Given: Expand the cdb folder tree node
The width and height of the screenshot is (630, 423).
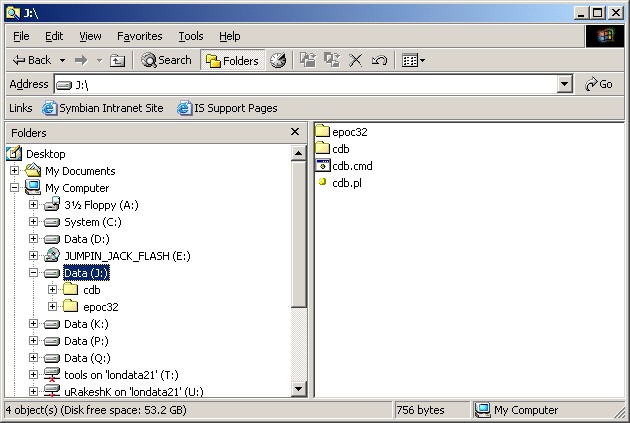Looking at the screenshot, I should tap(53, 289).
